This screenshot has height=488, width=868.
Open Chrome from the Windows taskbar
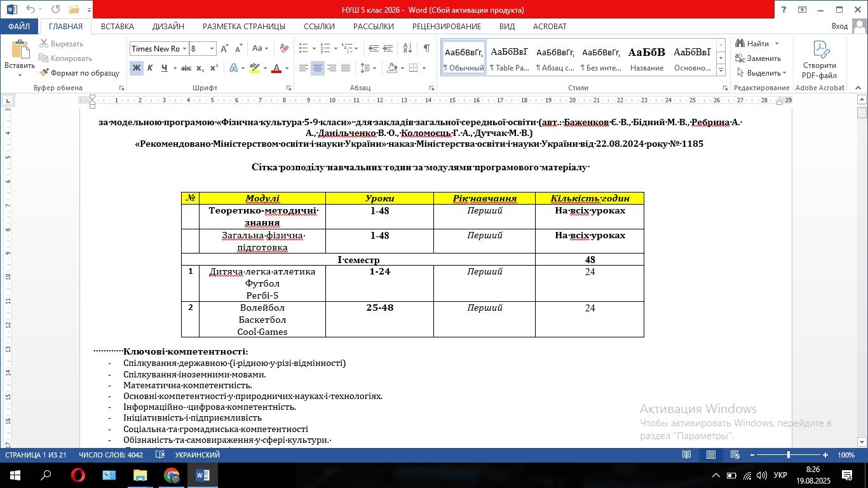(172, 475)
